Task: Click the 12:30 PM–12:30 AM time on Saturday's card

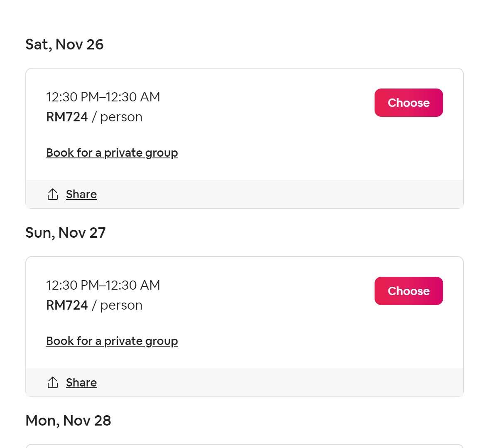Action: point(103,97)
